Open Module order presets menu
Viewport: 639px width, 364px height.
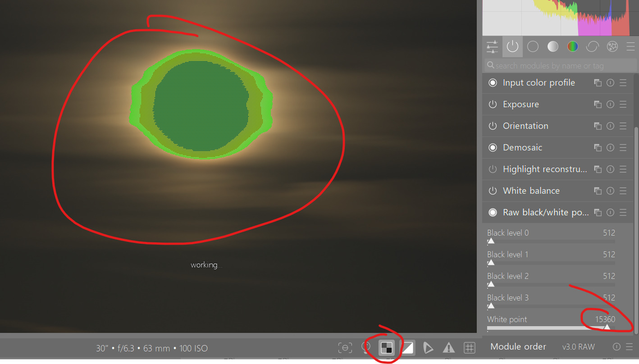tap(630, 347)
